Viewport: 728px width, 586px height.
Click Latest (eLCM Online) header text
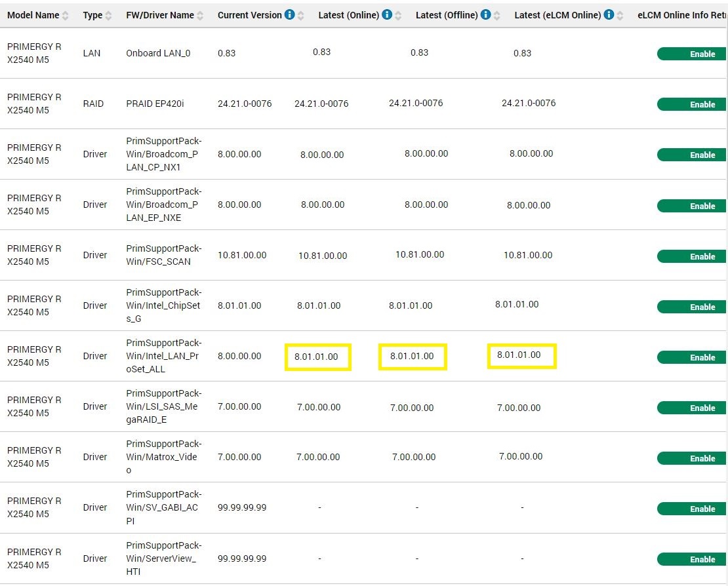[x=557, y=15]
